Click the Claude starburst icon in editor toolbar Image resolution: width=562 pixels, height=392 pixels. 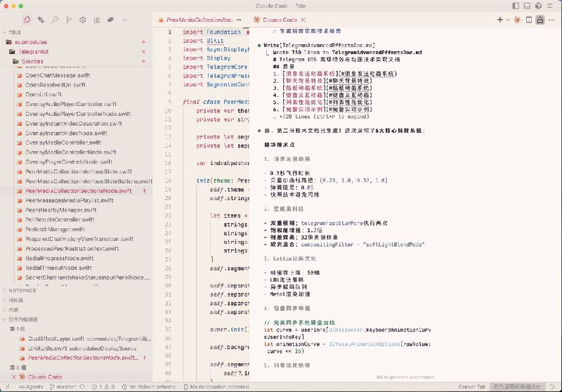[x=517, y=20]
